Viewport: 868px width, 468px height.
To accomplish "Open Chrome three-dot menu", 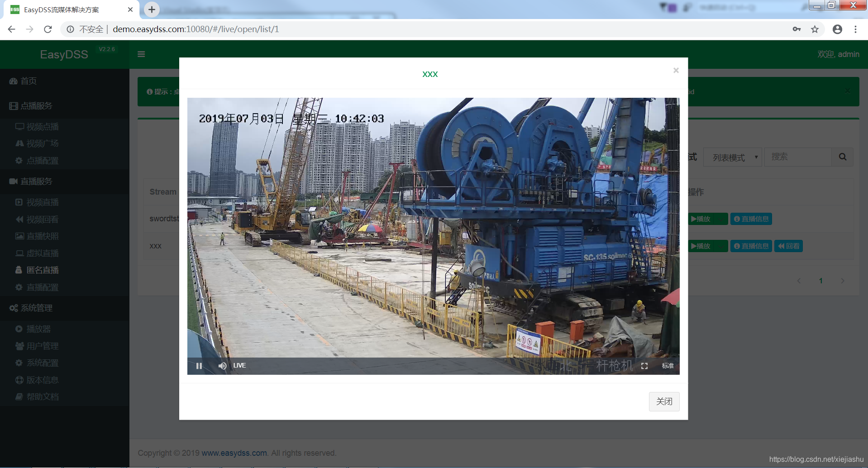I will pyautogui.click(x=855, y=29).
